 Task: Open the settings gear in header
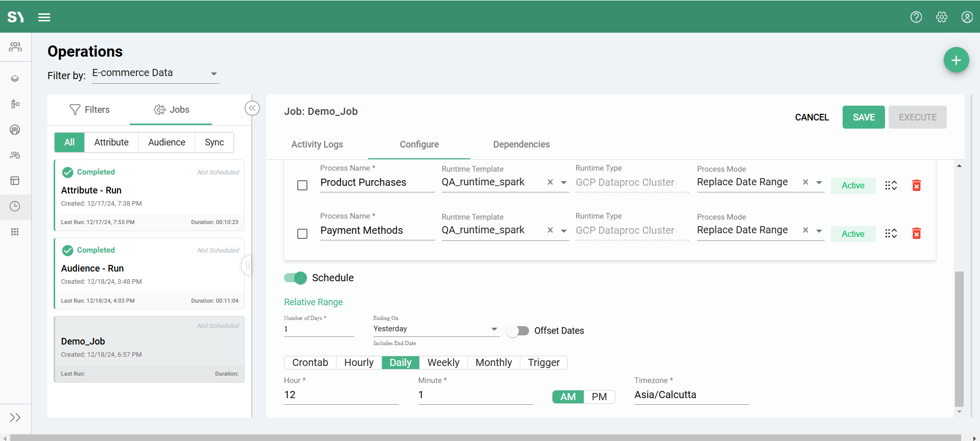point(941,17)
